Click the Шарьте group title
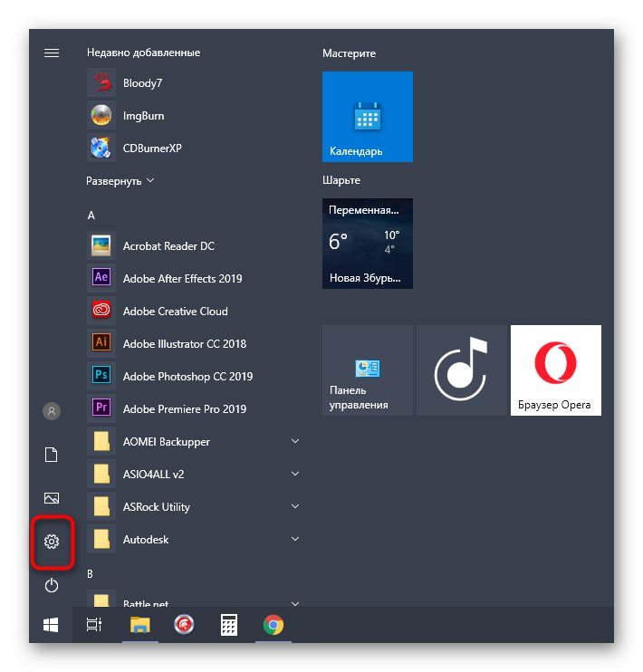This screenshot has width=643, height=672. [x=341, y=180]
